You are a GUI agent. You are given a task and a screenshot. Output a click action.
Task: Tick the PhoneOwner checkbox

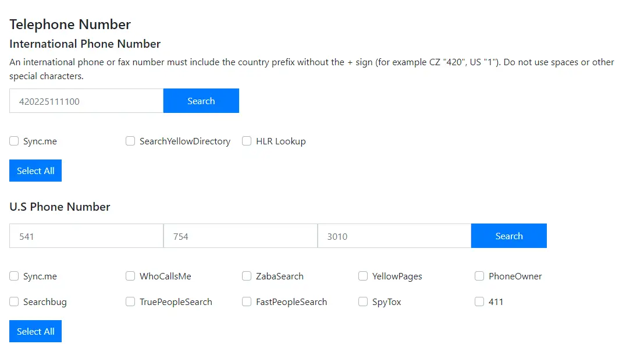479,276
